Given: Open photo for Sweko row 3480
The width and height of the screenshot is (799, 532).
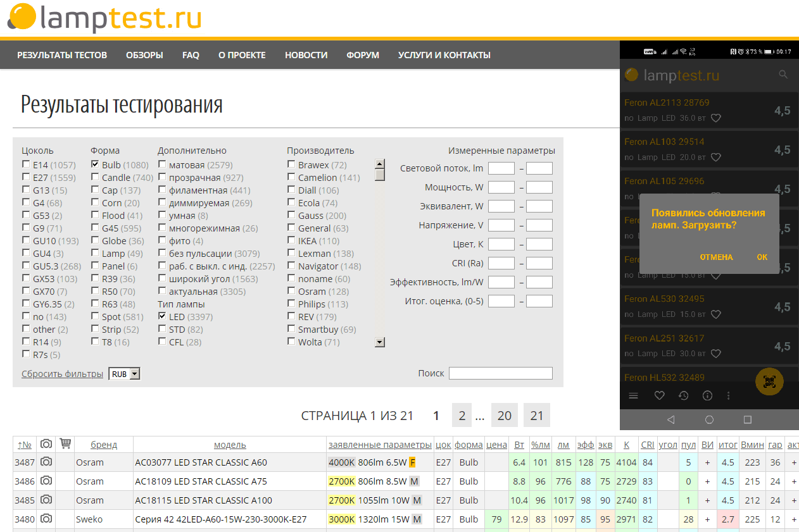Looking at the screenshot, I should tap(46, 519).
